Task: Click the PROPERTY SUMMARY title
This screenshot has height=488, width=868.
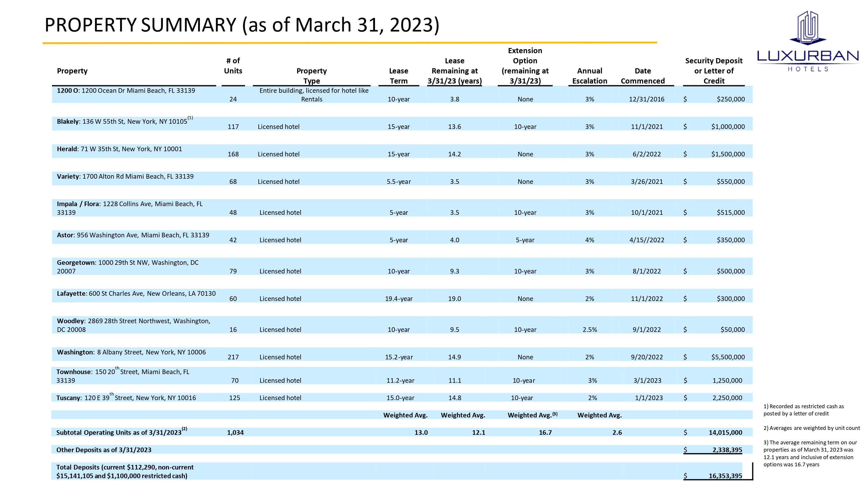Action: pos(242,25)
